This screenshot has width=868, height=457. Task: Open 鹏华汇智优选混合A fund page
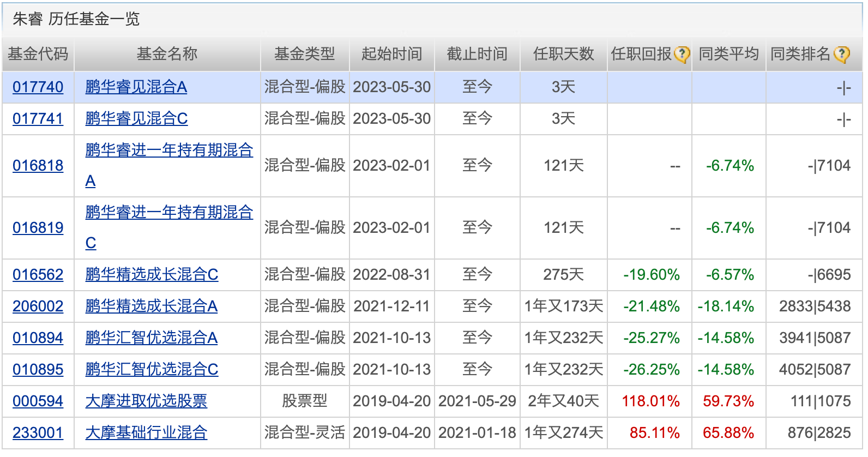tap(152, 338)
